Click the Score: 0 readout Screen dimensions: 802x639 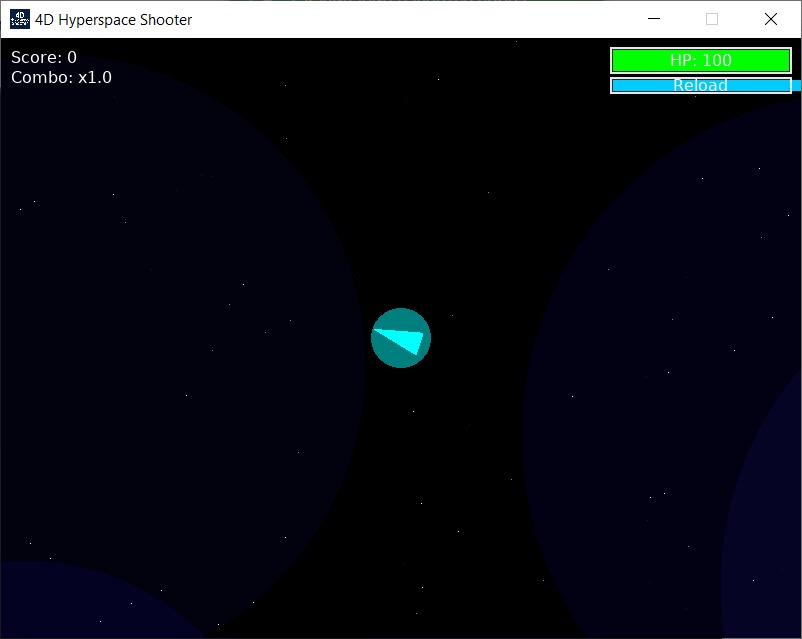(x=44, y=57)
